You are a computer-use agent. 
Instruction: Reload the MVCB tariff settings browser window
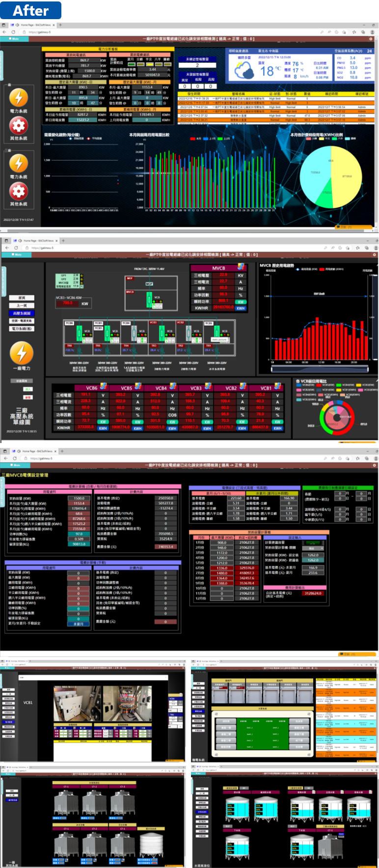15,458
